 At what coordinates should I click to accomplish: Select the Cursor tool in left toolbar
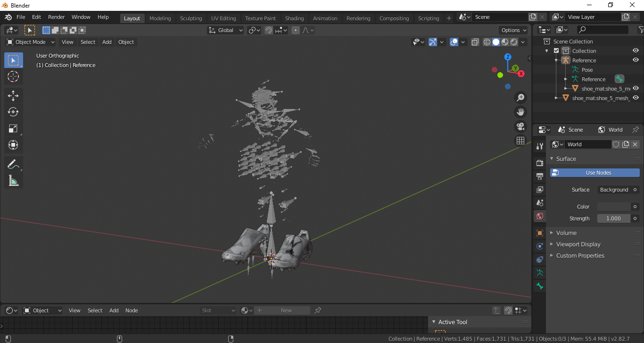(x=13, y=77)
